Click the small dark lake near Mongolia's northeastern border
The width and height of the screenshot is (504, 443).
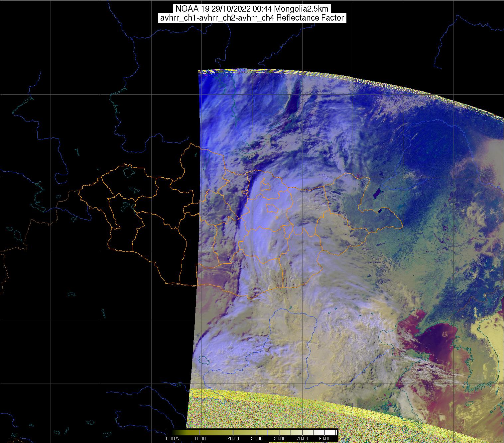pyautogui.click(x=377, y=193)
